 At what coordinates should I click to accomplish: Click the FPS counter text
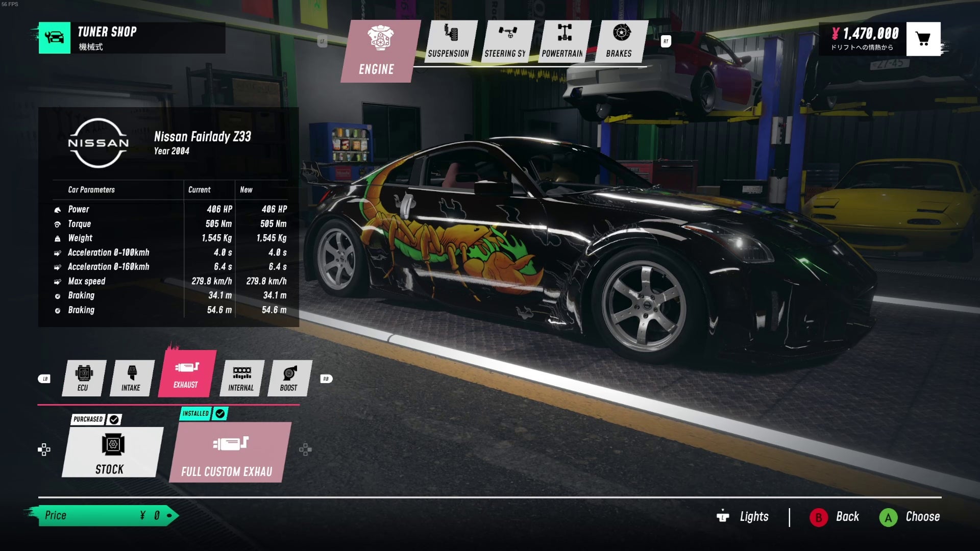[10, 4]
